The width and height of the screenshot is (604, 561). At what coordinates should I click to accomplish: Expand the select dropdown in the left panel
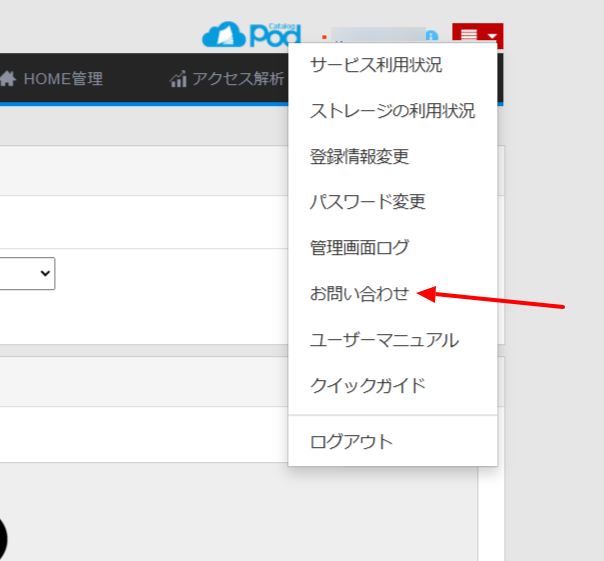pyautogui.click(x=27, y=273)
